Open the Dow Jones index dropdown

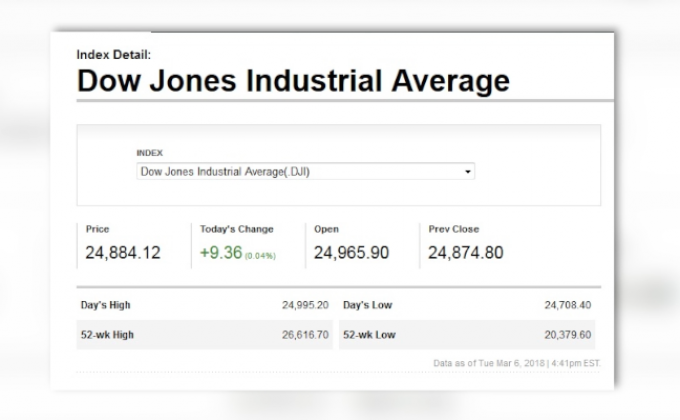(304, 172)
